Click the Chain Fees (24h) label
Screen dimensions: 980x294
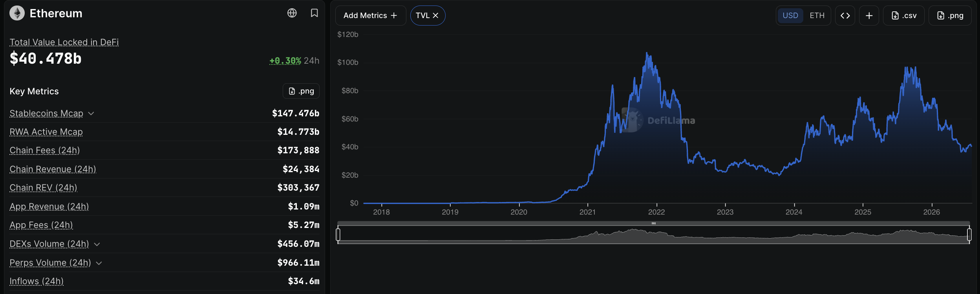coord(45,150)
